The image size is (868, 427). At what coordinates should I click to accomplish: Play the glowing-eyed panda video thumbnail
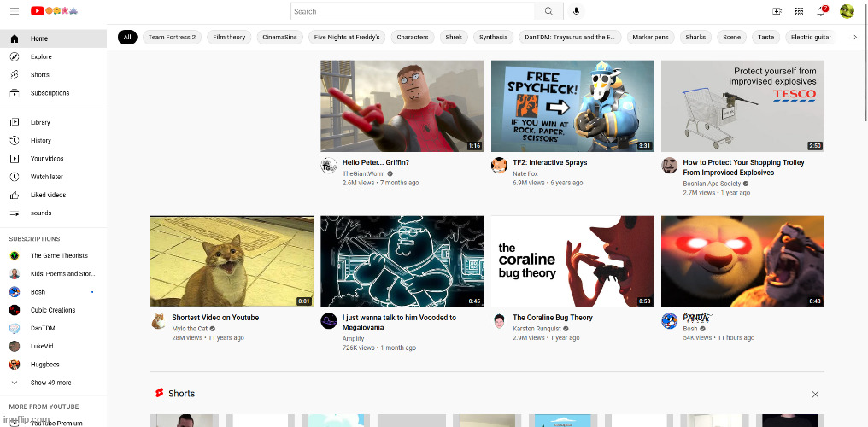(743, 261)
